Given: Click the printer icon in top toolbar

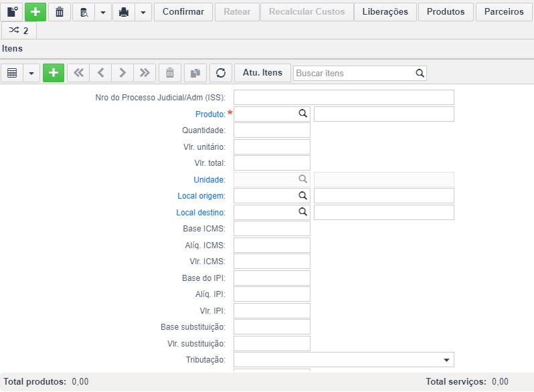Looking at the screenshot, I should pos(124,12).
